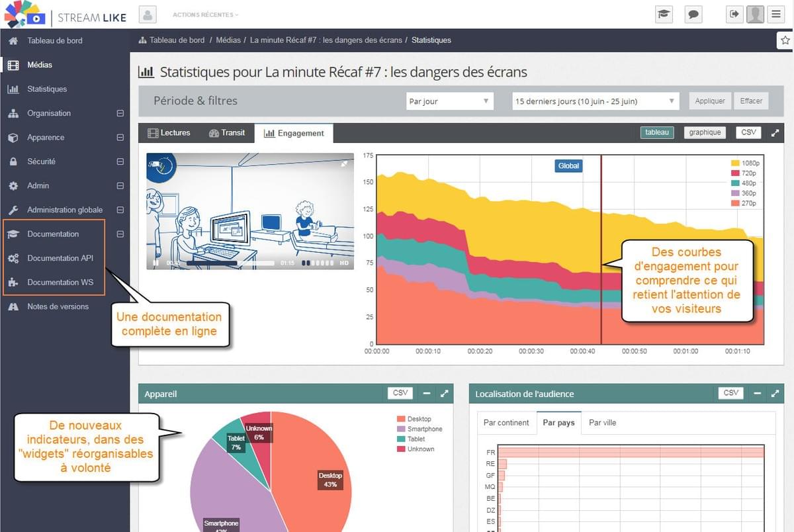Toggle the 480p legend series
Image resolution: width=794 pixels, height=532 pixels.
pos(742,183)
